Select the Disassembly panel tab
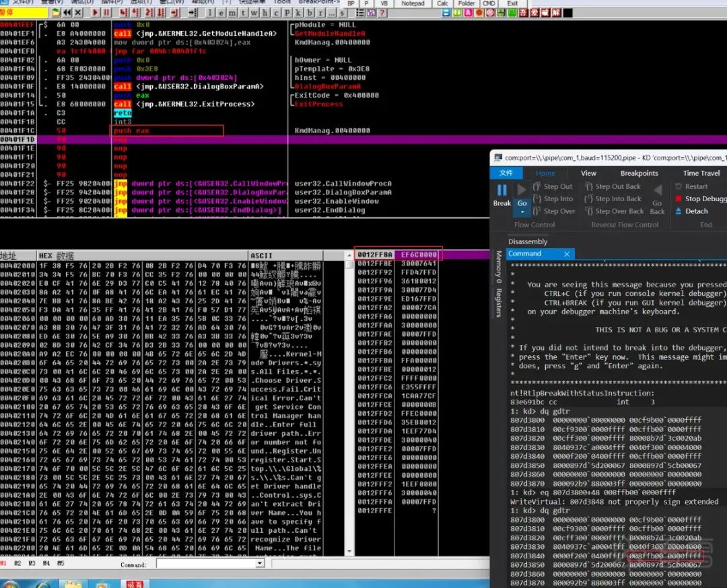727x588 pixels. 528,242
